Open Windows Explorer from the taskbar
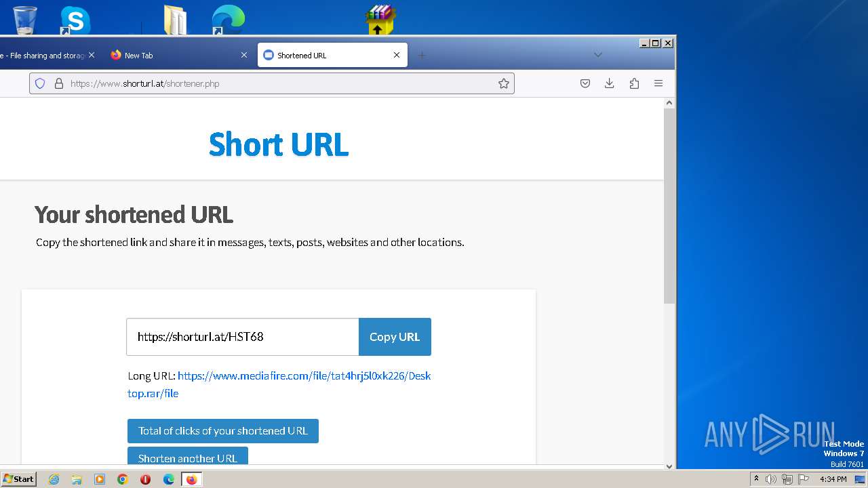 pyautogui.click(x=77, y=479)
